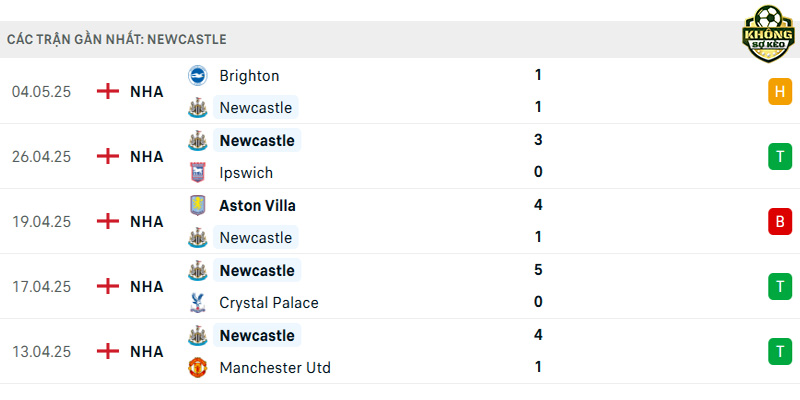Click the Manchester Utd club crest
Viewport: 800px width, 400px height.
197,367
